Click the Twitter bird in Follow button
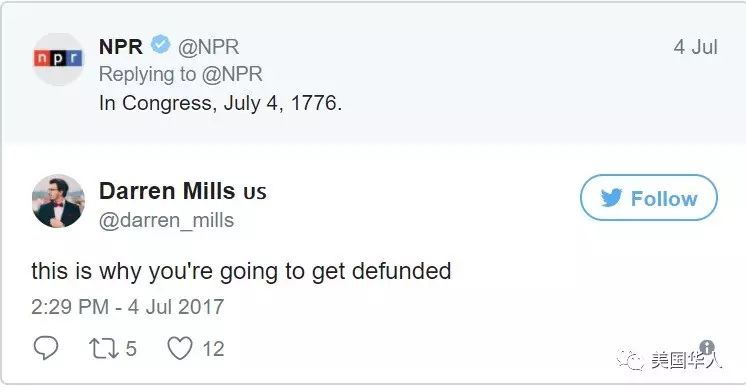Screen dimensions: 746x392 pyautogui.click(x=611, y=197)
